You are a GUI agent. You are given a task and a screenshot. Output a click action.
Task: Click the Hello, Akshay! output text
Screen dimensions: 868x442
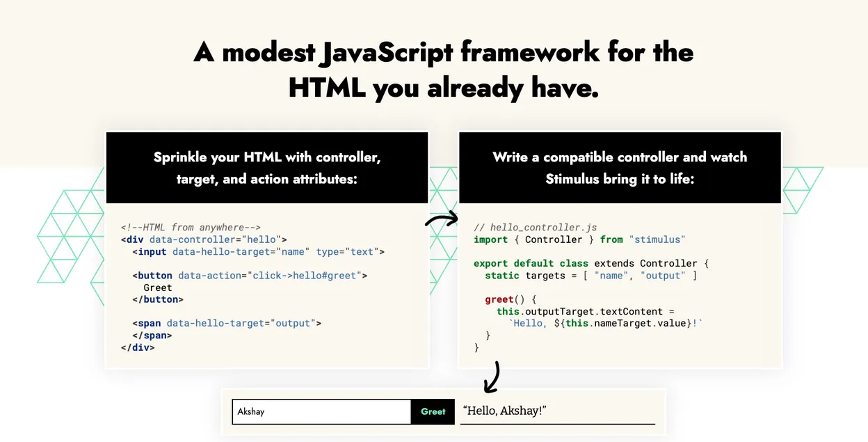504,411
